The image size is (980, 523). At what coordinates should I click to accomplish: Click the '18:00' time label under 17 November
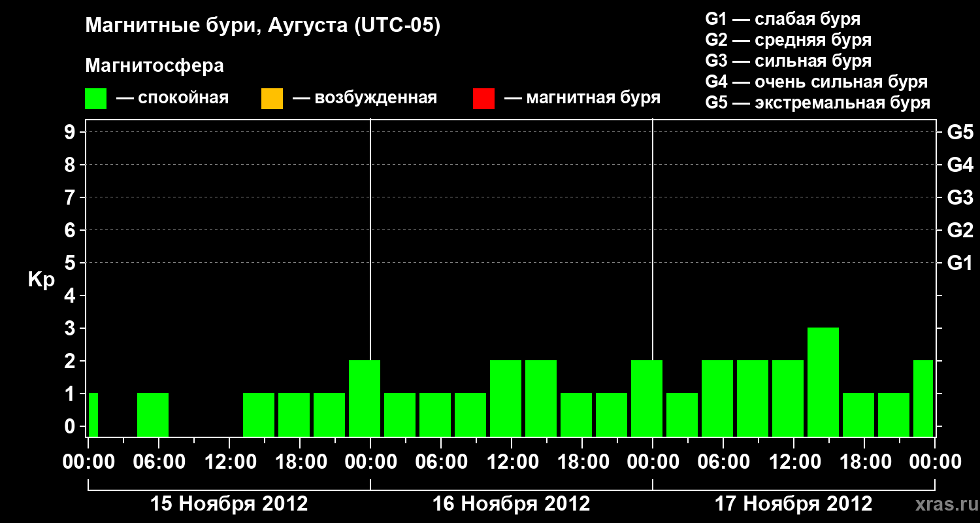click(x=865, y=462)
